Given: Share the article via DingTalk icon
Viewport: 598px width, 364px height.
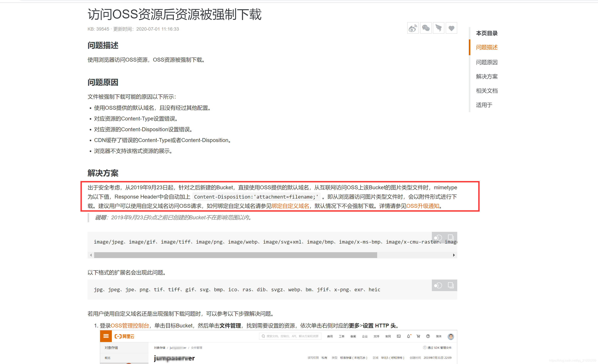Looking at the screenshot, I should click(439, 28).
